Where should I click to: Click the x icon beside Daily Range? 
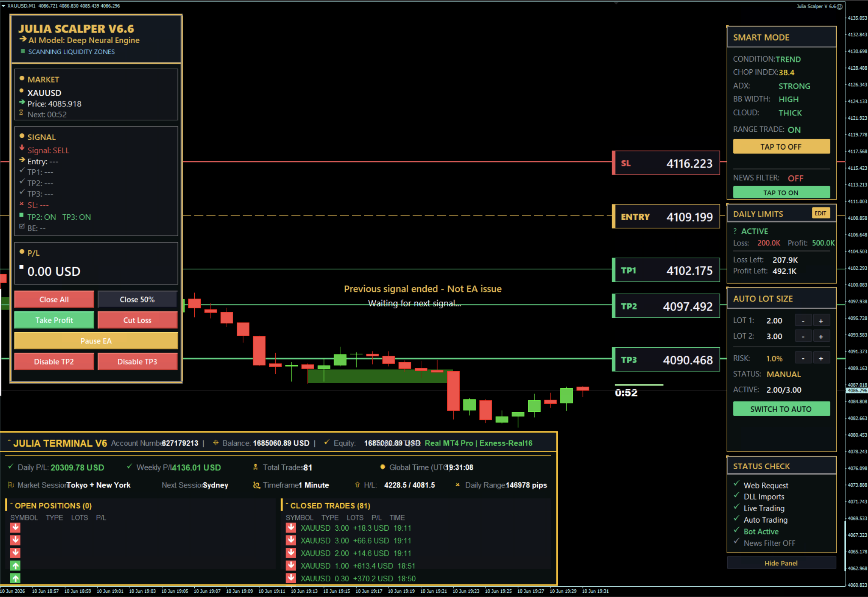coord(458,485)
